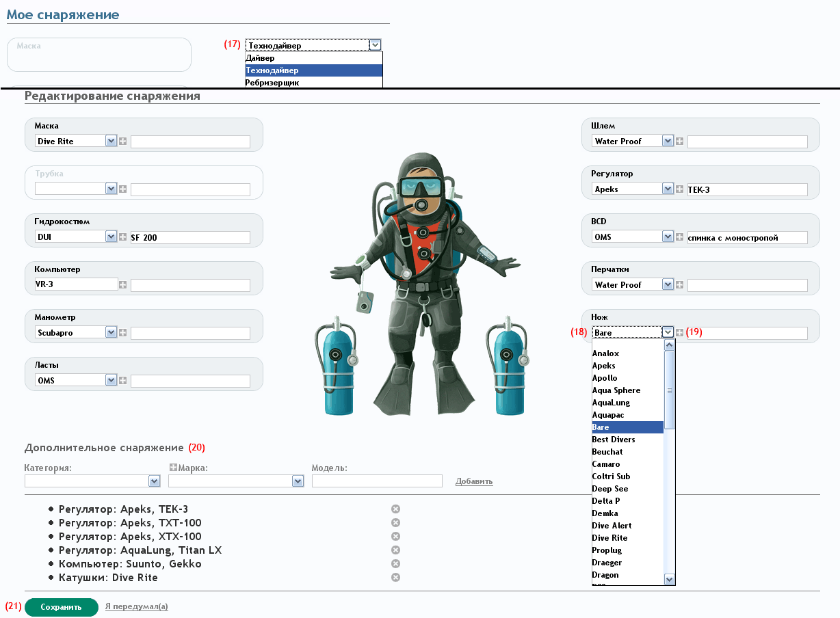This screenshot has width=840, height=618.
Task: Click the brand list scrollbar up arrow
Action: click(670, 346)
